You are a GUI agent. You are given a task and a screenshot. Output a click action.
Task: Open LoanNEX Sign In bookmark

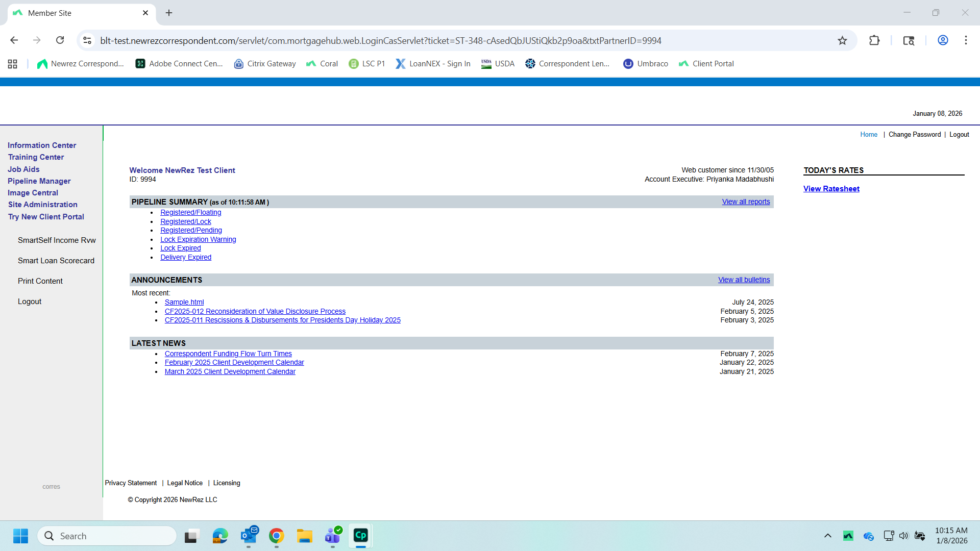tap(433, 64)
